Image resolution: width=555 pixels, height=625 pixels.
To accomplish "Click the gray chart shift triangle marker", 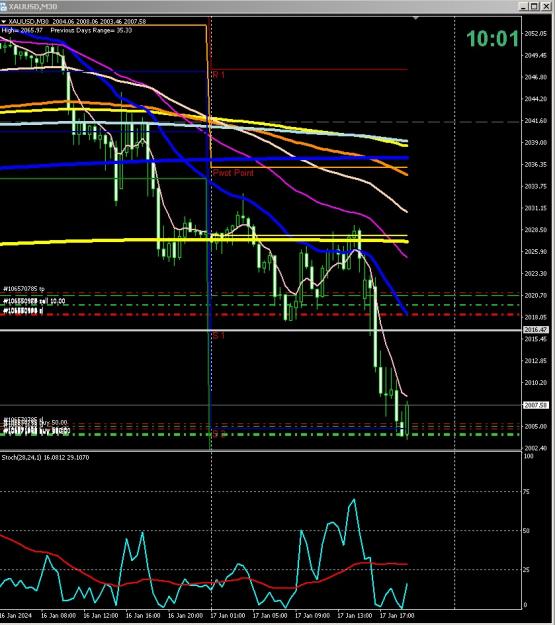I will pyautogui.click(x=416, y=18).
